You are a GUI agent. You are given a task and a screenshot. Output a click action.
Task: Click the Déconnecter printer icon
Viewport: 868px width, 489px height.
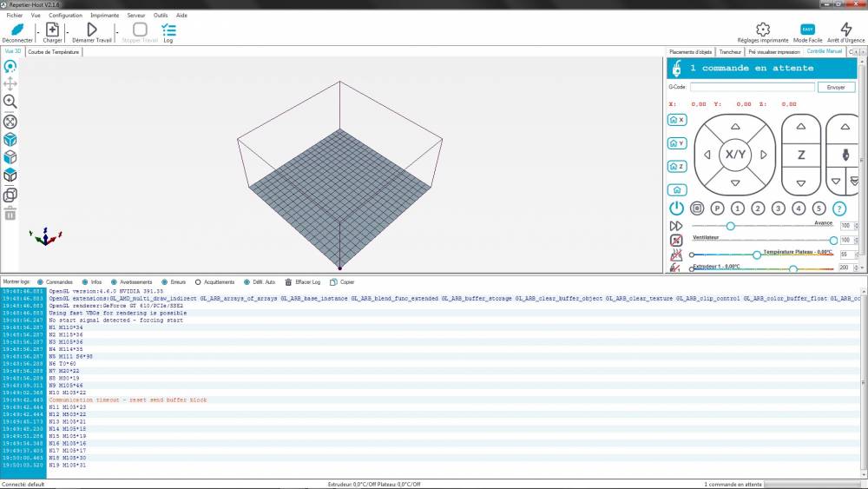point(17,30)
